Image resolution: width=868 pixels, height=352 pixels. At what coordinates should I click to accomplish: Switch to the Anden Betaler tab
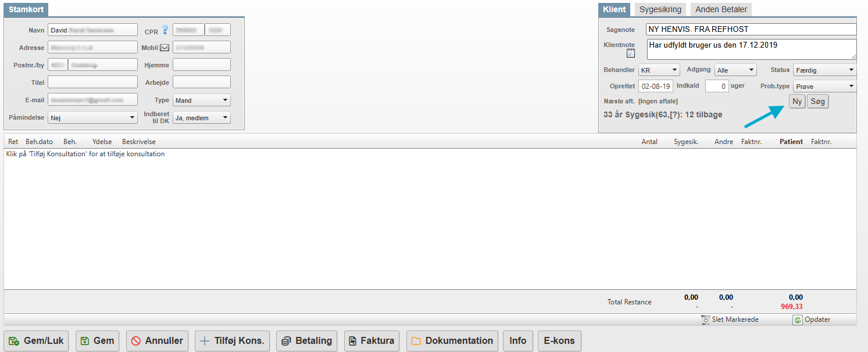tap(721, 9)
